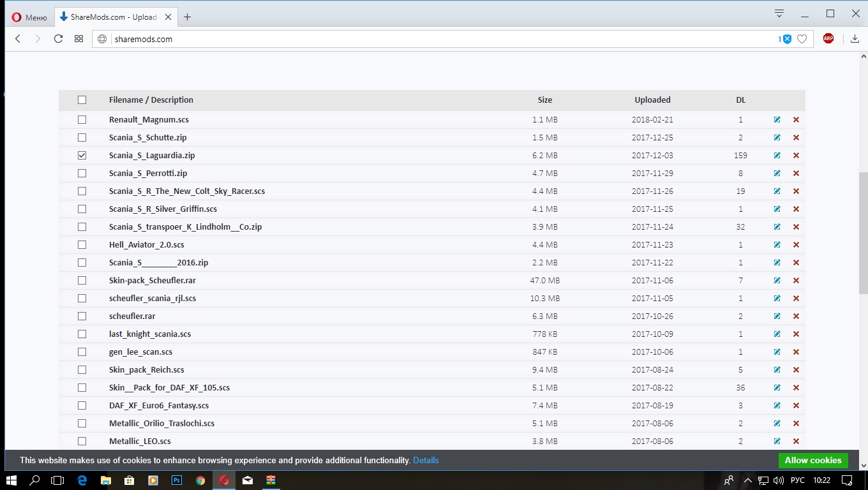The height and width of the screenshot is (490, 868).
Task: Click edit icon for Renault_Magnum.scs
Action: [777, 120]
